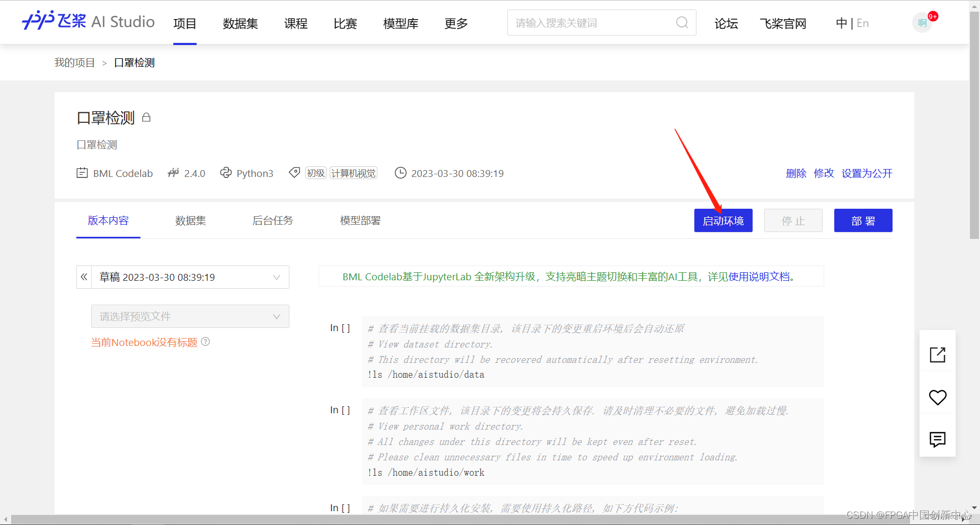Image resolution: width=980 pixels, height=525 pixels.
Task: Click the BML Codelab notebook icon
Action: click(82, 173)
